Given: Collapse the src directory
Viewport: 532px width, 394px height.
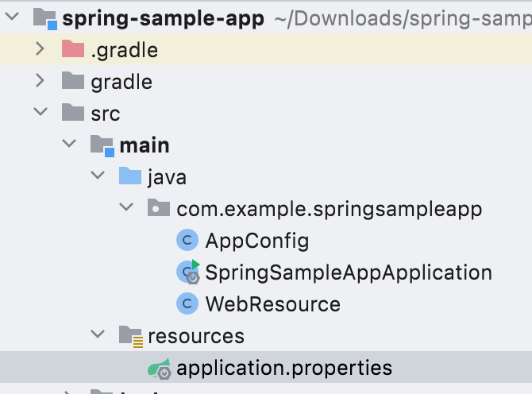Looking at the screenshot, I should click(40, 114).
